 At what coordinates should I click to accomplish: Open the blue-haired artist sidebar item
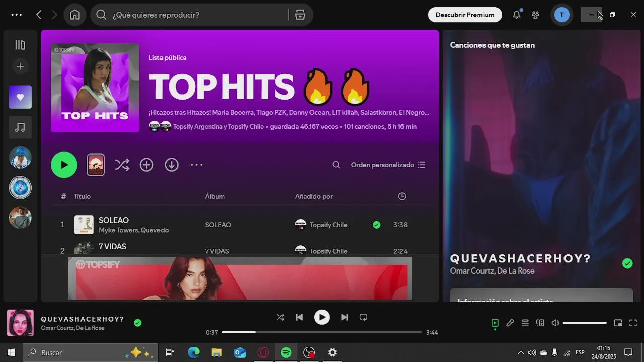[x=20, y=157]
